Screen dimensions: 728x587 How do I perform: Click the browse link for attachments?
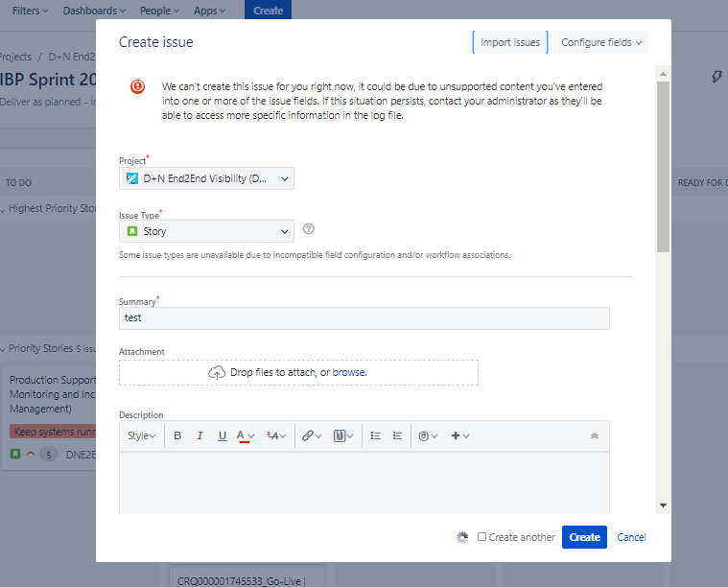click(349, 372)
